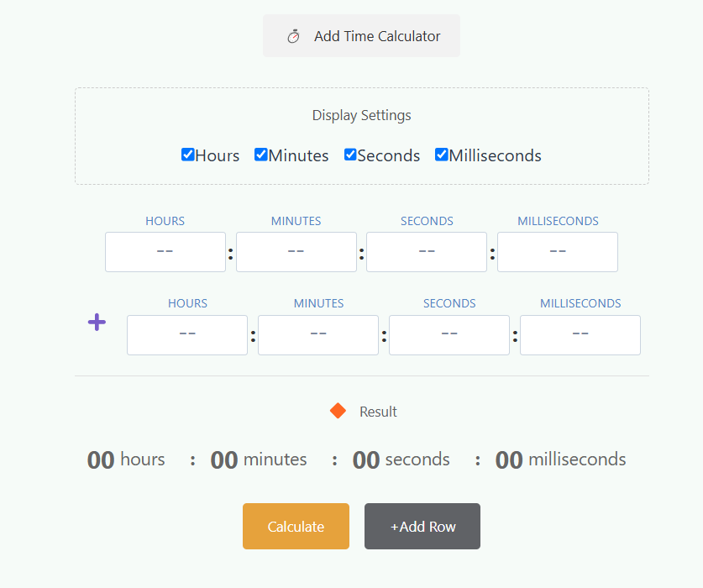This screenshot has width=703, height=588.
Task: Click the '00 seconds' result value
Action: [x=401, y=459]
